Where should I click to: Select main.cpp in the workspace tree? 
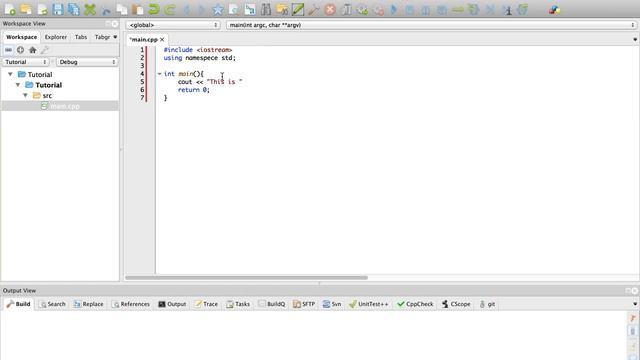[60, 106]
